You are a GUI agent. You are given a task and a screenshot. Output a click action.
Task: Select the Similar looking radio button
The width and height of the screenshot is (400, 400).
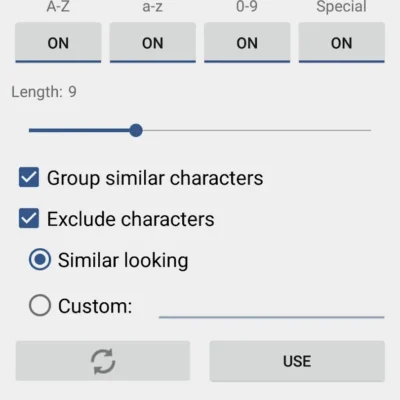[40, 259]
